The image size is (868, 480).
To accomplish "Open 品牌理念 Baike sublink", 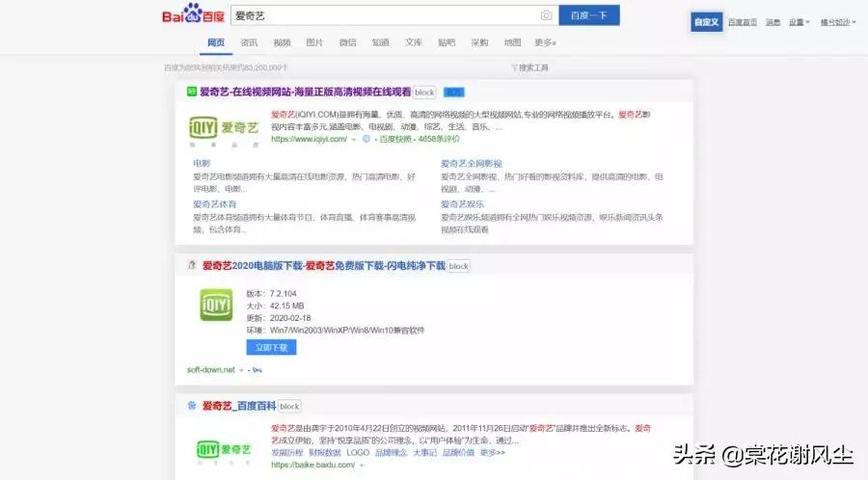I will pyautogui.click(x=391, y=453).
